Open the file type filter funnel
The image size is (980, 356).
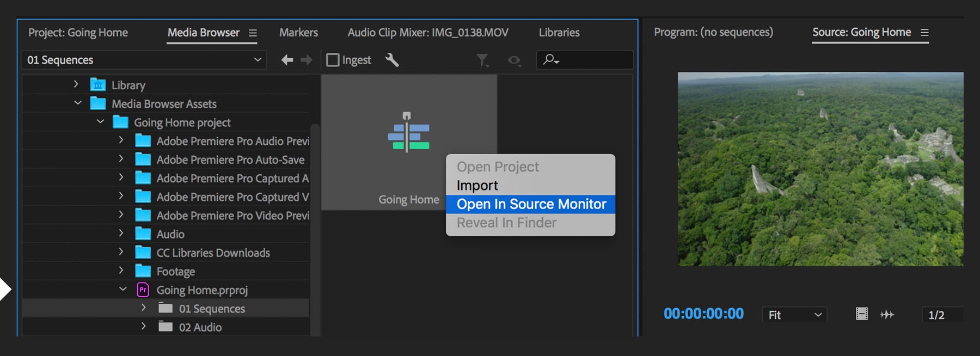483,60
